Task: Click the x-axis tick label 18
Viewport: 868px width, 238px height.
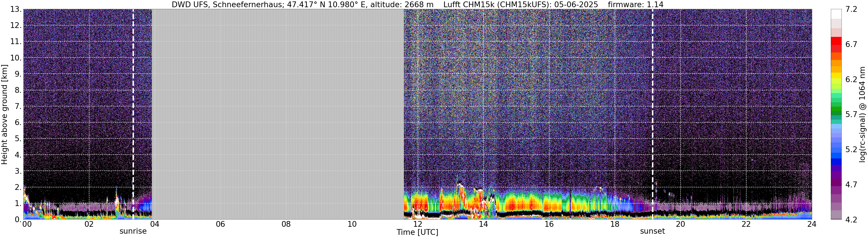Action: (x=614, y=224)
